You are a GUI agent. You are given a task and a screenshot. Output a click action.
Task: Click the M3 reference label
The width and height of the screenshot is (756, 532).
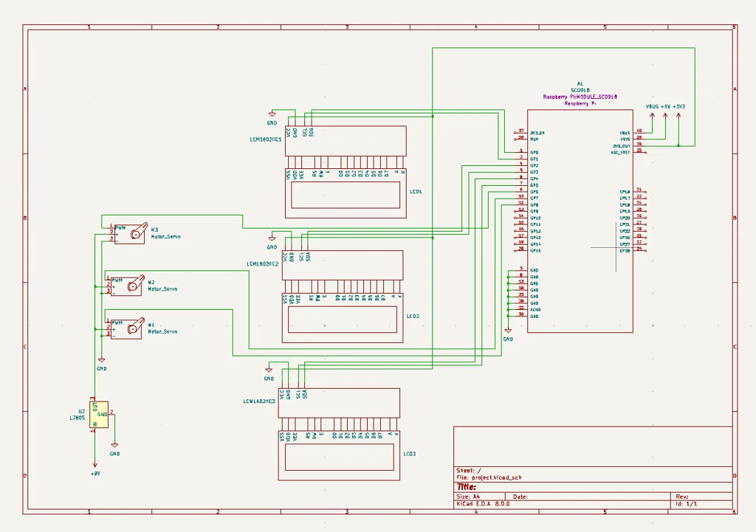click(154, 230)
